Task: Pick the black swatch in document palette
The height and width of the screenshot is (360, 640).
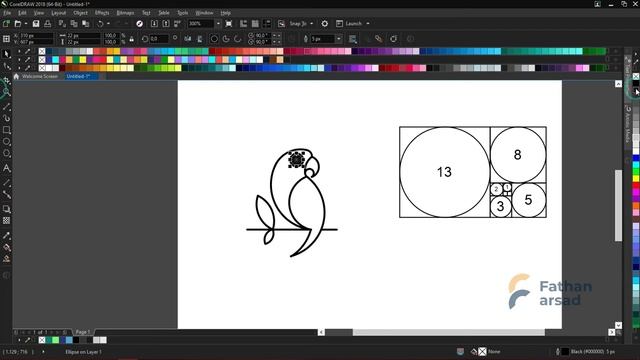Action: click(x=76, y=340)
